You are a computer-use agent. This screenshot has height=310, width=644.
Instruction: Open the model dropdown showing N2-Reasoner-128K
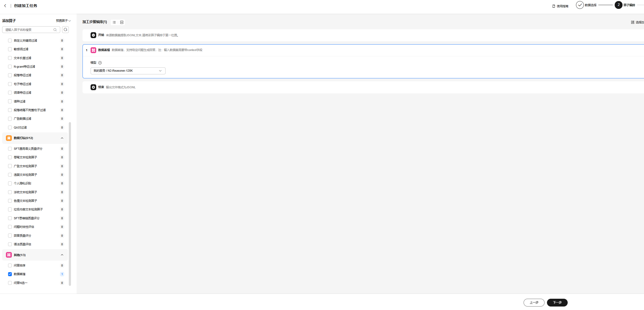pos(128,71)
